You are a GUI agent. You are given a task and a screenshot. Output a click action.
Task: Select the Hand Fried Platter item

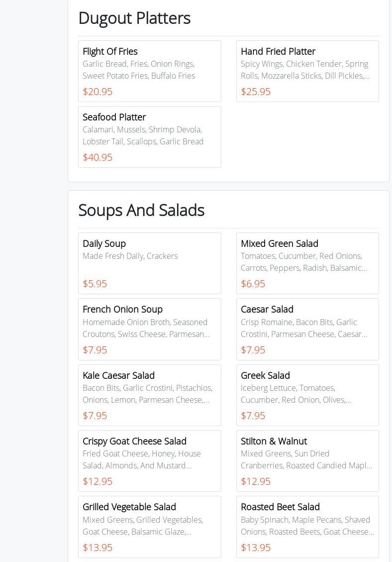click(x=278, y=51)
